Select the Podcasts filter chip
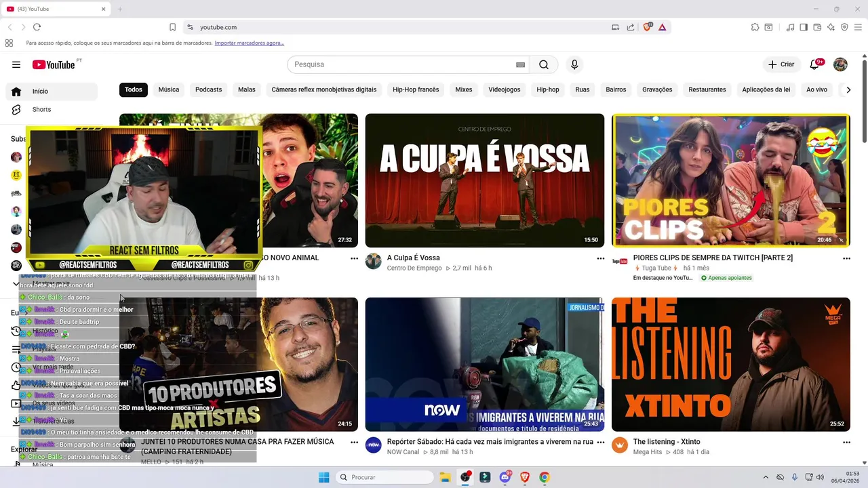 click(x=209, y=89)
